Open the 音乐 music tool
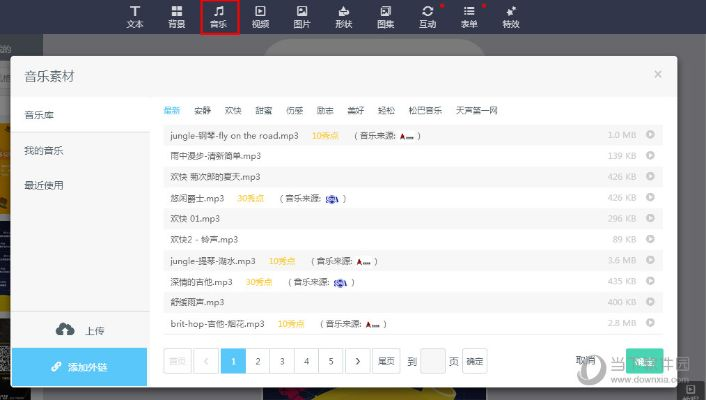 click(x=219, y=17)
